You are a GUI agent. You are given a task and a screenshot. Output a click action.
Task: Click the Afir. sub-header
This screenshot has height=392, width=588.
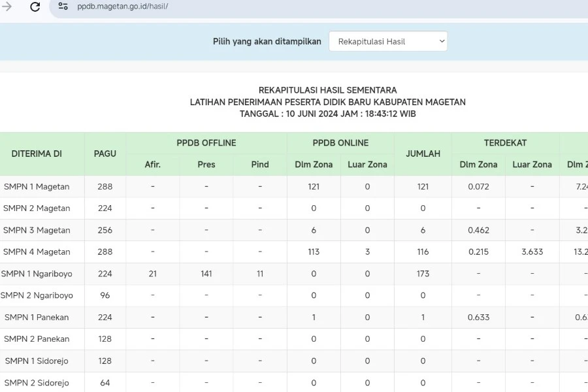pyautogui.click(x=153, y=164)
